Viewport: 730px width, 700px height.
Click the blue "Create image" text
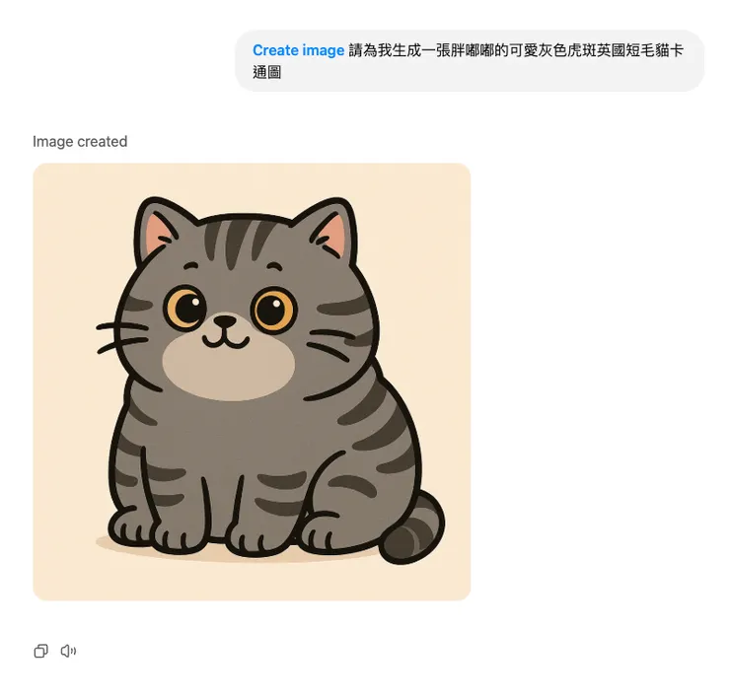coord(299,50)
